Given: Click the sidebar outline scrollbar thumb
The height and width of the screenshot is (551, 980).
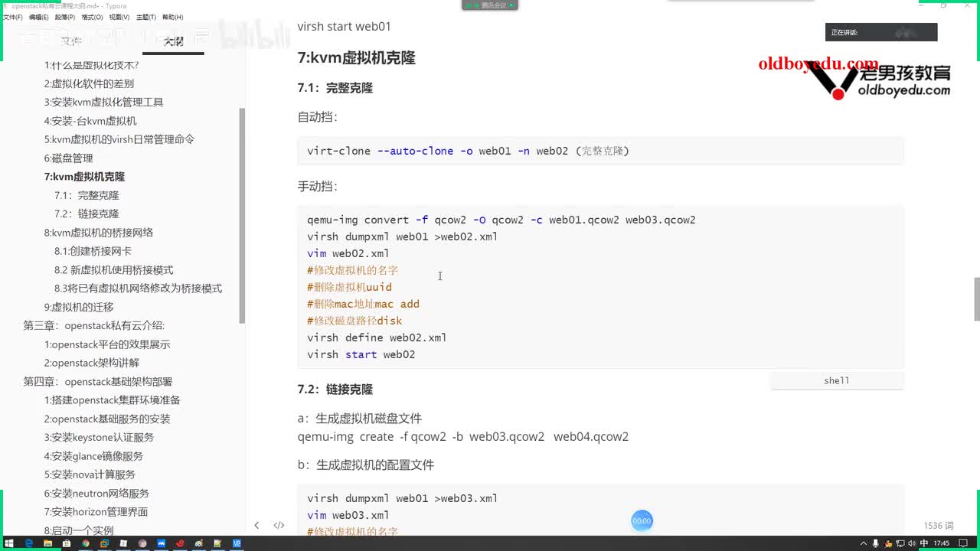Looking at the screenshot, I should [x=243, y=215].
